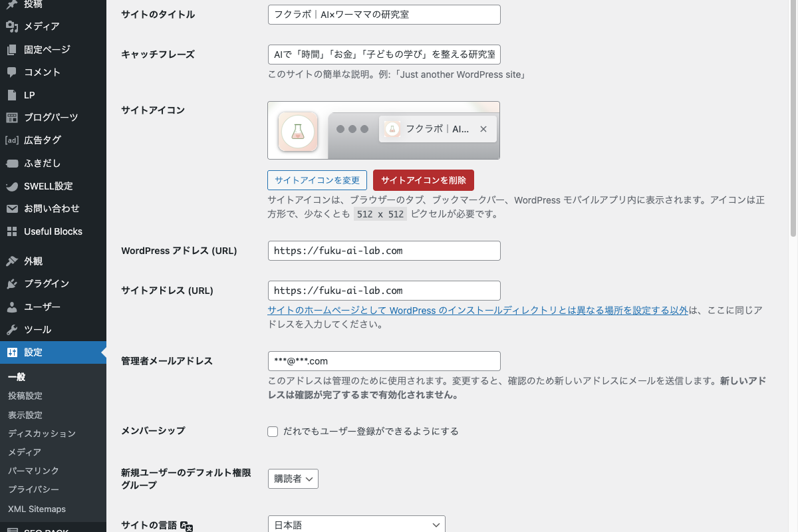Open the 投稿 menu
Image resolution: width=798 pixels, height=532 pixels.
tap(53, 4)
